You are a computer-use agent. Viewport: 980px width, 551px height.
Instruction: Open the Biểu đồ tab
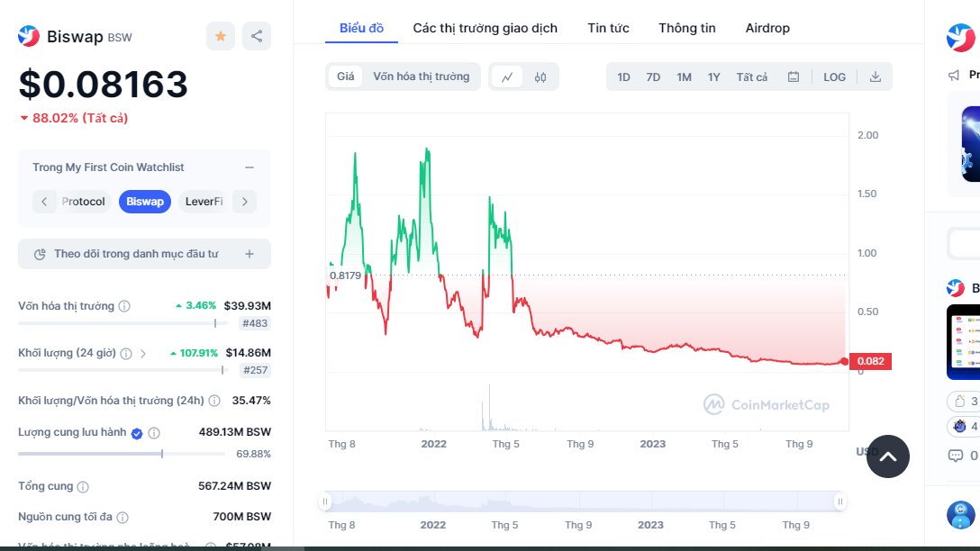pyautogui.click(x=361, y=28)
